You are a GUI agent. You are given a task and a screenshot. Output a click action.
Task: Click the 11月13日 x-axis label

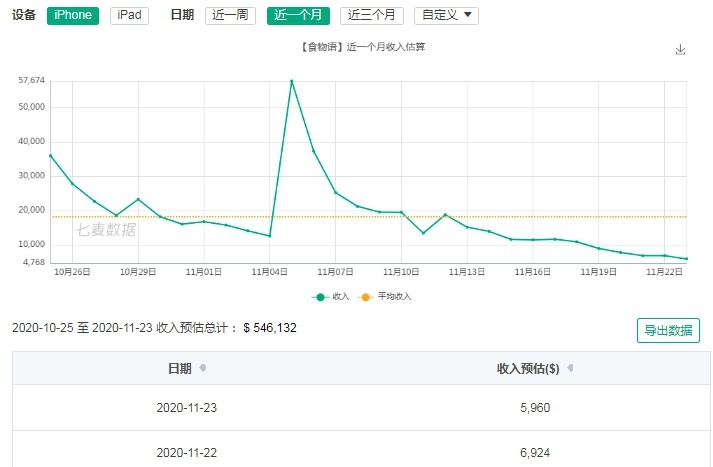pyautogui.click(x=467, y=272)
